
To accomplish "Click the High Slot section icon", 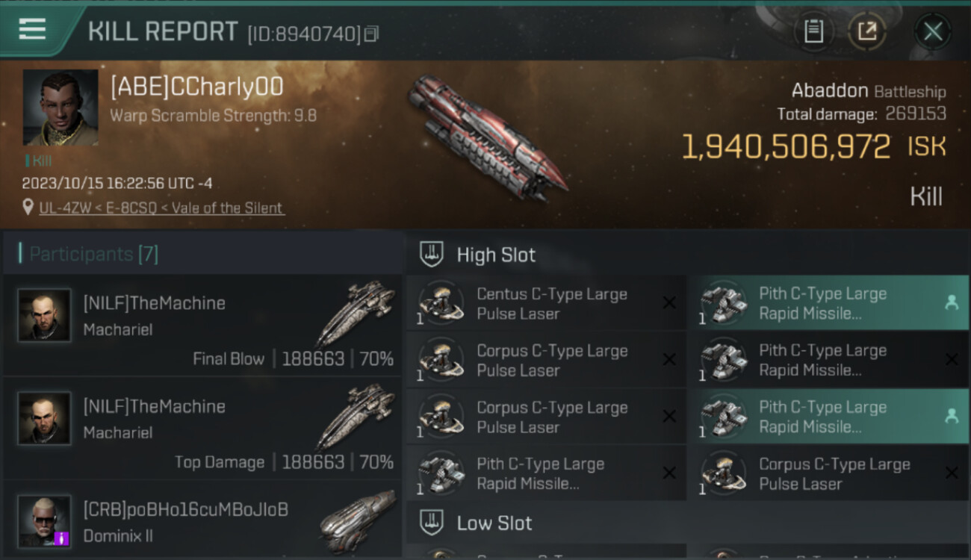I will (x=431, y=254).
